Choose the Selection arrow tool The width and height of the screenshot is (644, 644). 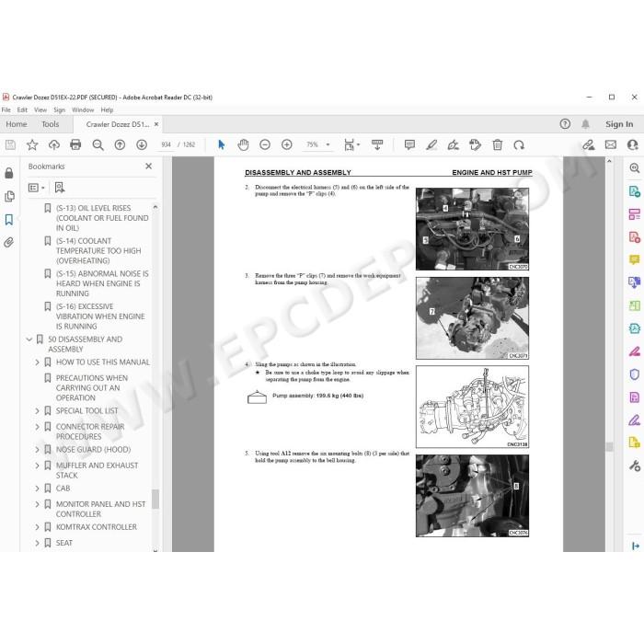222,144
